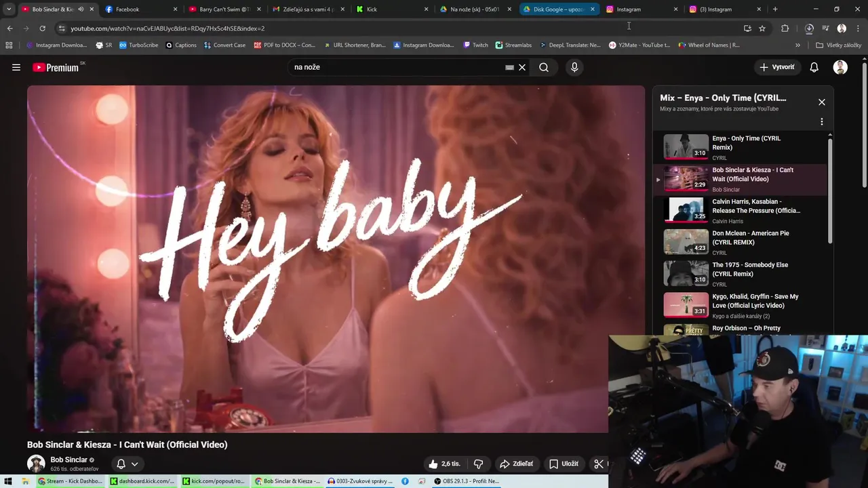Open a new browser tab
The width and height of the screenshot is (868, 488).
click(775, 9)
